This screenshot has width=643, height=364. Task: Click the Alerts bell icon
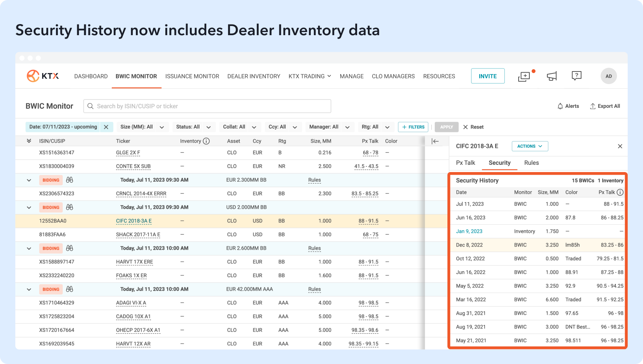[560, 106]
